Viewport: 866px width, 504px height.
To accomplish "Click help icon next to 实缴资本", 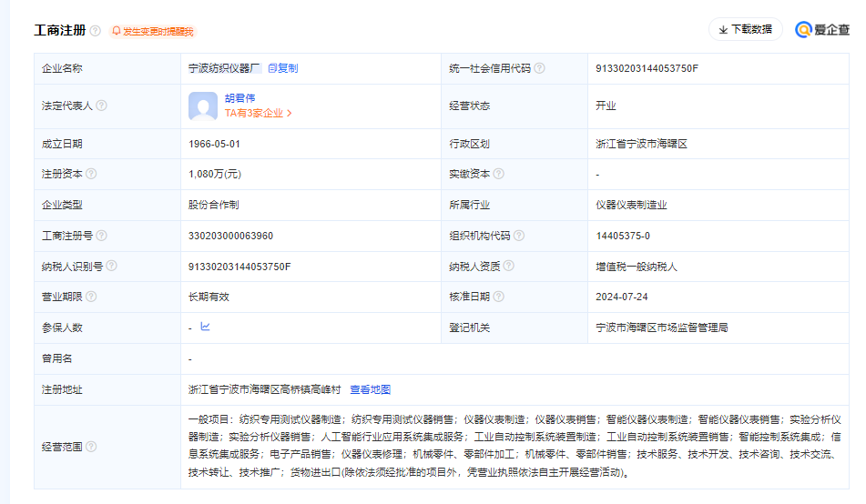I will tap(498, 174).
